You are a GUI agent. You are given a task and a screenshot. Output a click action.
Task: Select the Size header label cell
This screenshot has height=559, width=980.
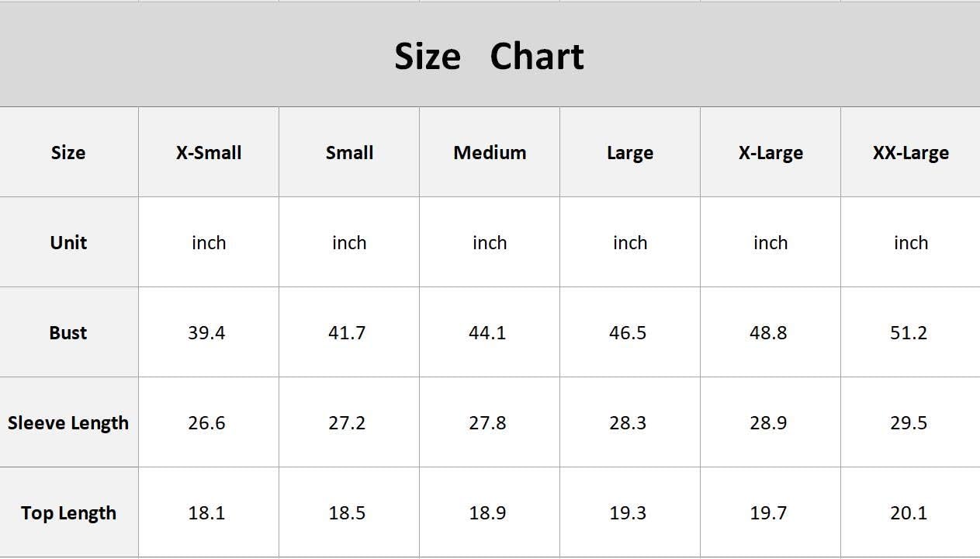[x=69, y=152]
